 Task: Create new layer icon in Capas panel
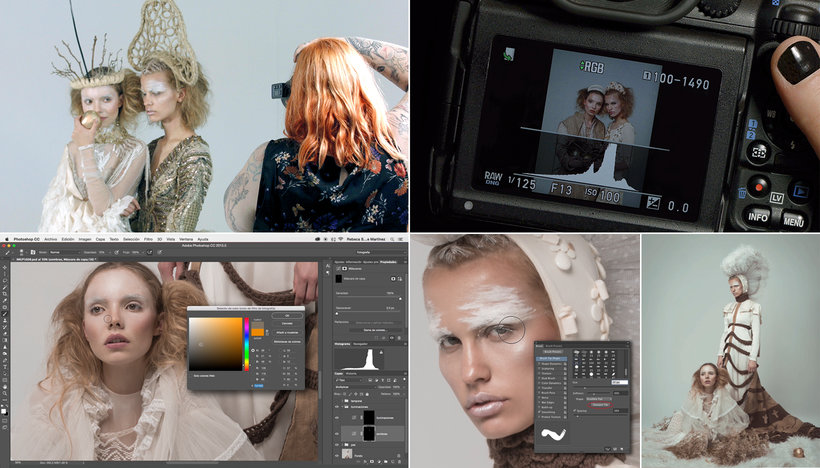393,461
